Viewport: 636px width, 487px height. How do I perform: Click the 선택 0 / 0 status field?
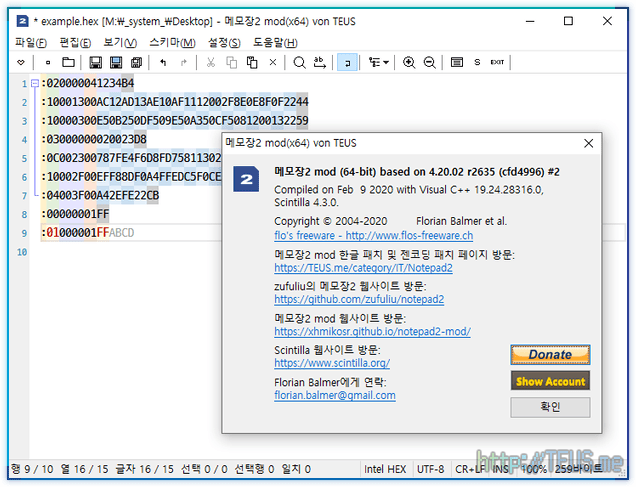[204, 470]
